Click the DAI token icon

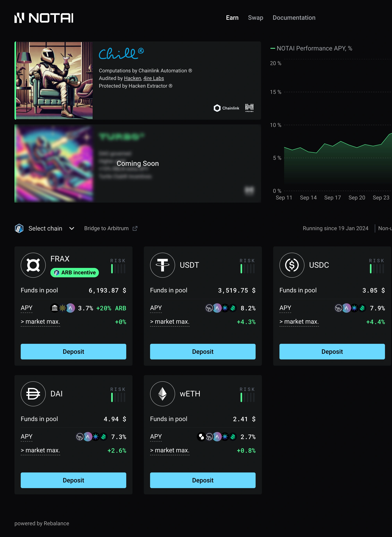[33, 394]
